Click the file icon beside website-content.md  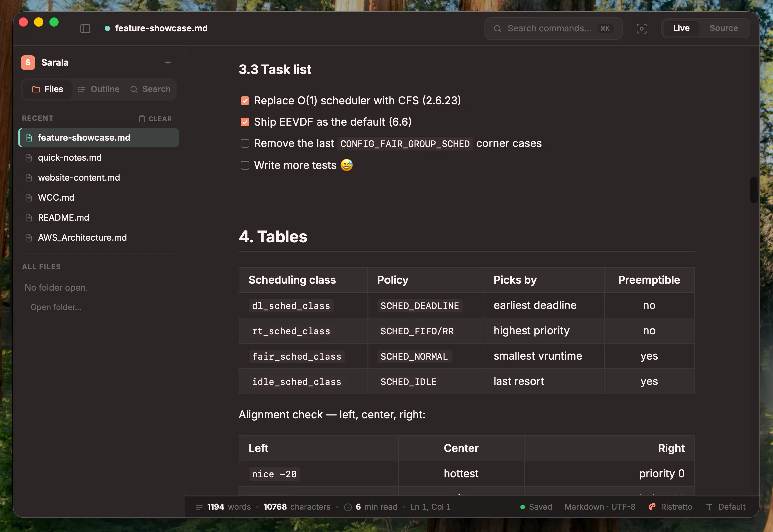click(29, 178)
